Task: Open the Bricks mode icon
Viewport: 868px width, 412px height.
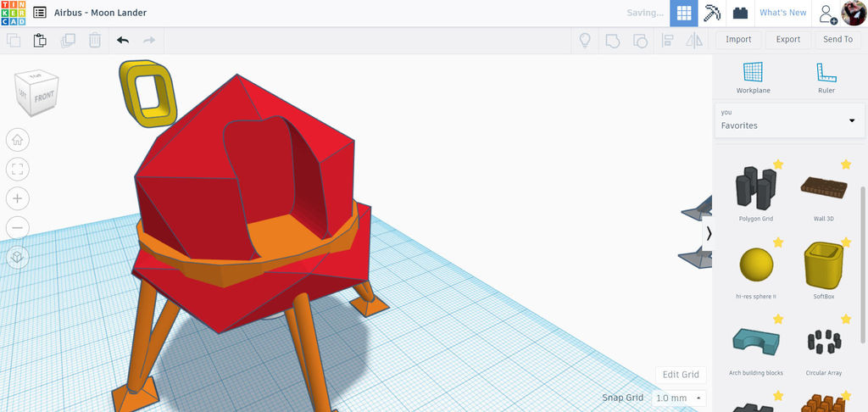Action: 740,13
